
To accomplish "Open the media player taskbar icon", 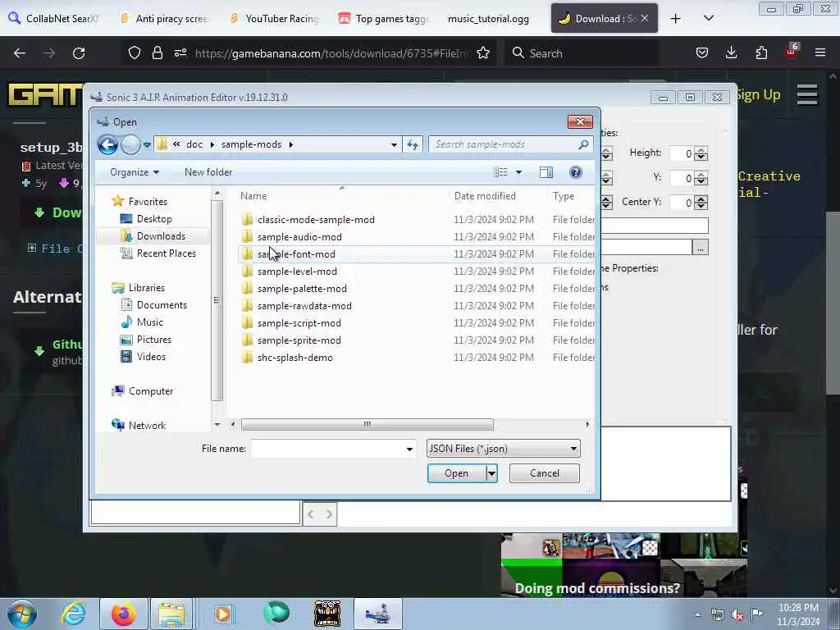I will (222, 614).
